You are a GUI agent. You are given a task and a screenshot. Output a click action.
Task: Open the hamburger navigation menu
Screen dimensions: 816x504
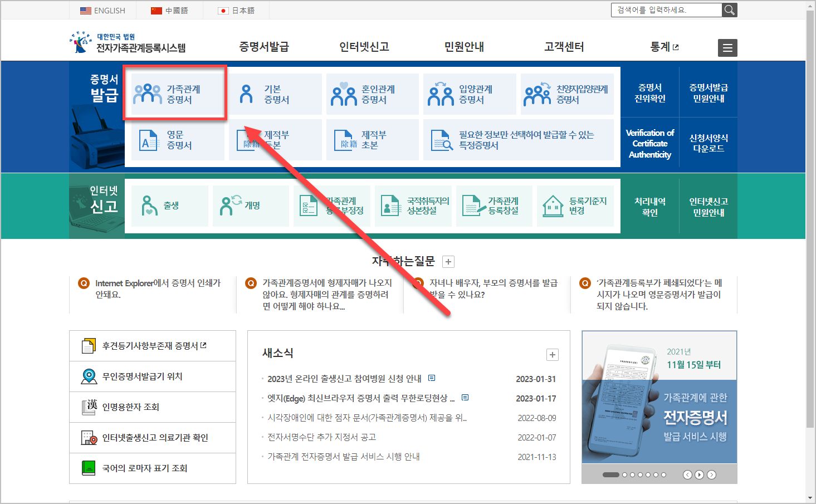727,47
